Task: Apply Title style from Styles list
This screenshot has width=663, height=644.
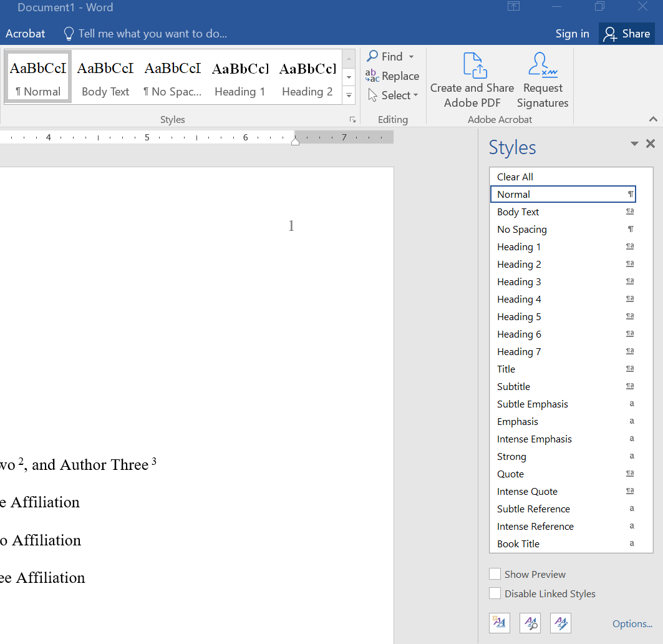Action: (563, 369)
